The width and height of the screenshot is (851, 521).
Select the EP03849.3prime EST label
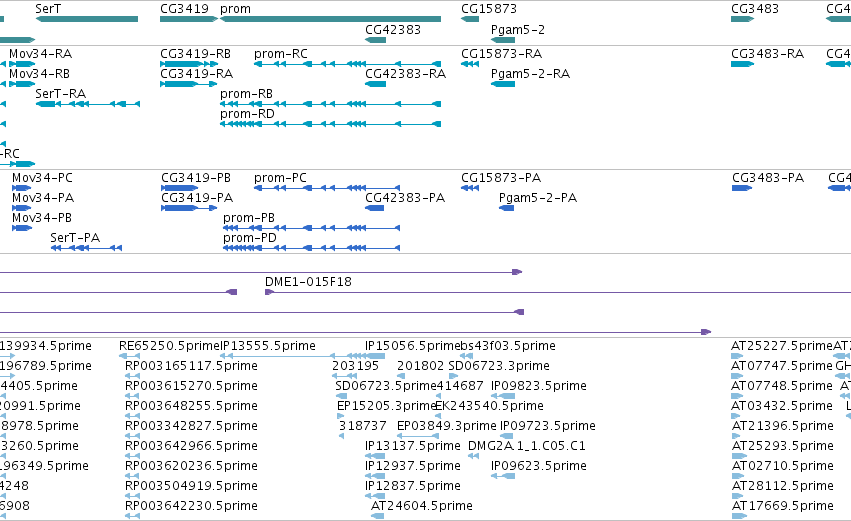[447, 427]
